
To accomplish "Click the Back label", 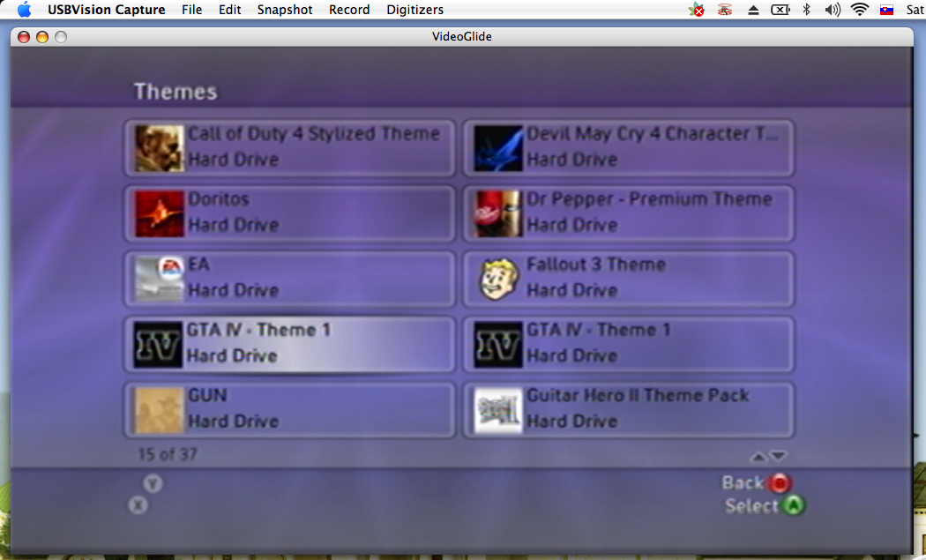I will coord(743,483).
